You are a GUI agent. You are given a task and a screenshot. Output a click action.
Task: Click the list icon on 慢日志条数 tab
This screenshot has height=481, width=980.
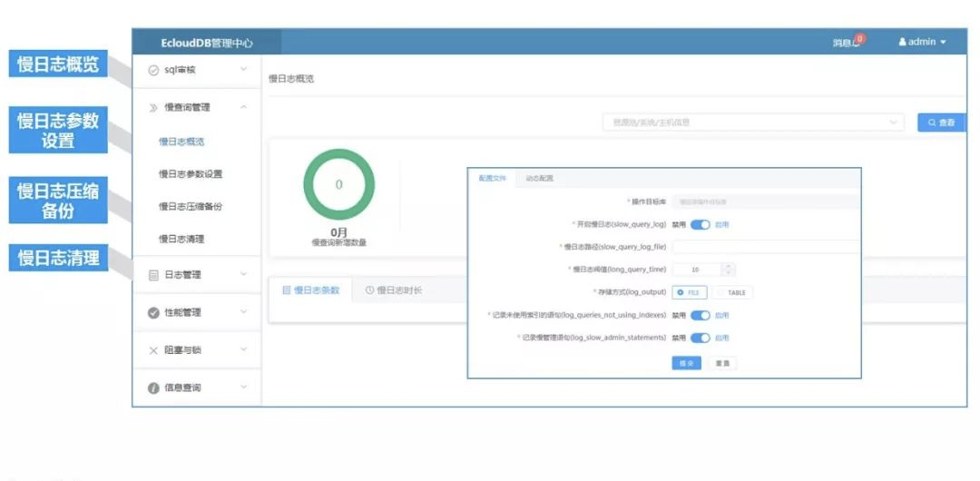286,290
